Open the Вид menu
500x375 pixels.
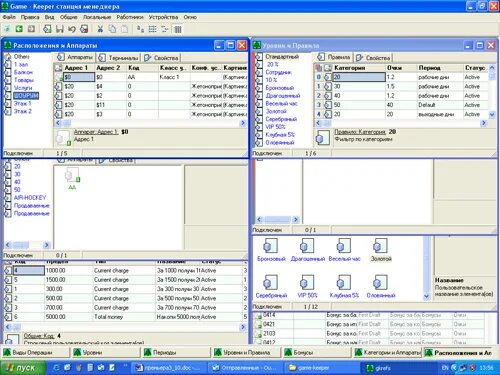click(x=49, y=17)
